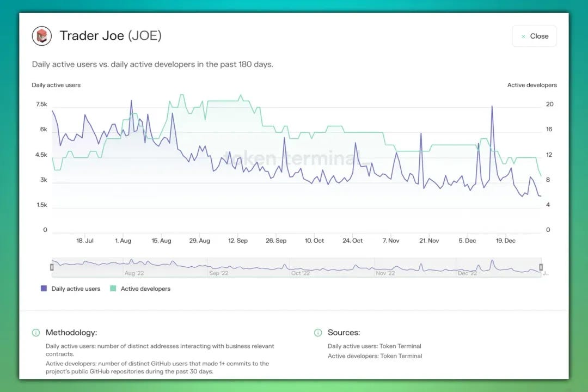Click 'Active developers: Token Terminal' source line

click(375, 356)
